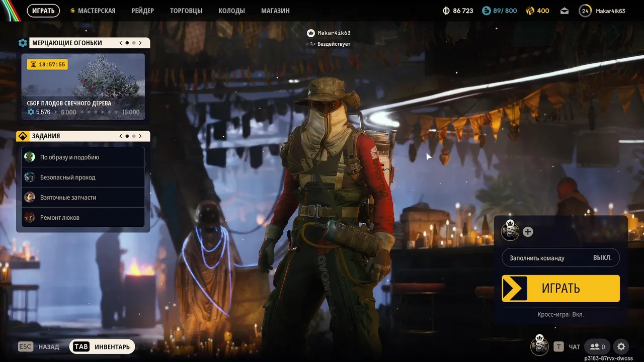Click the avatar icon of Безопасный проход
This screenshot has width=644, height=362.
[30, 177]
